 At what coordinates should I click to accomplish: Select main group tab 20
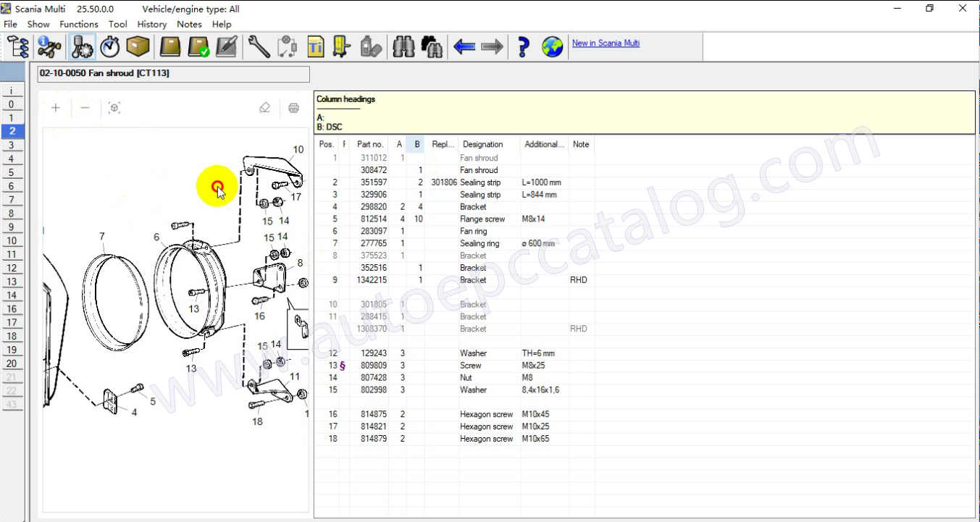[12, 363]
